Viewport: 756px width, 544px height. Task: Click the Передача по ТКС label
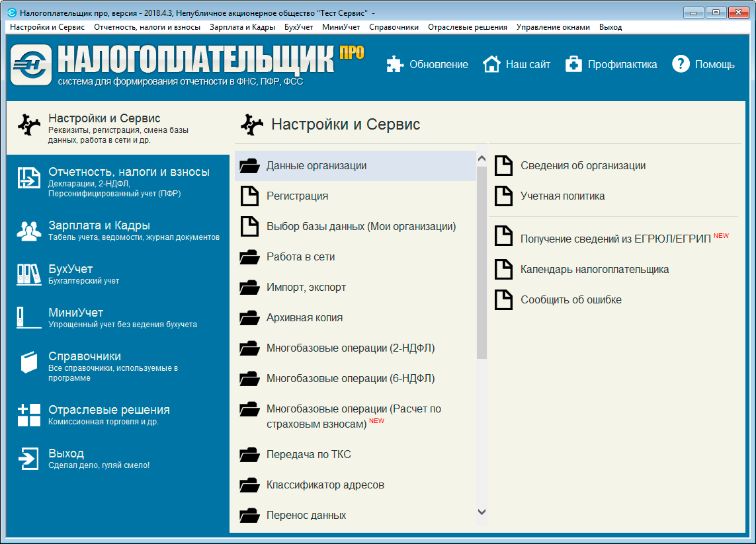click(309, 454)
